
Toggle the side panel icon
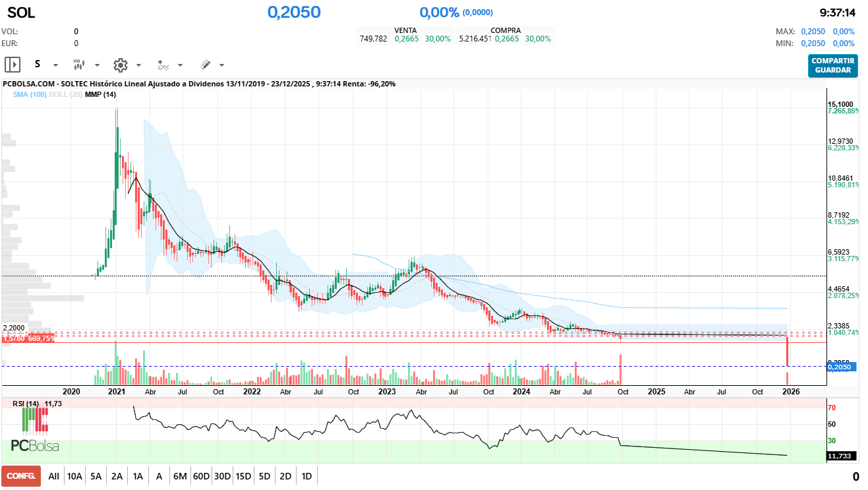(13, 65)
